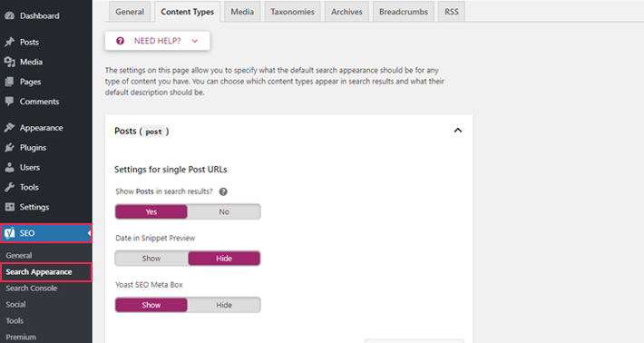Open Dashboard in the sidebar
The width and height of the screenshot is (644, 343).
(45, 16)
